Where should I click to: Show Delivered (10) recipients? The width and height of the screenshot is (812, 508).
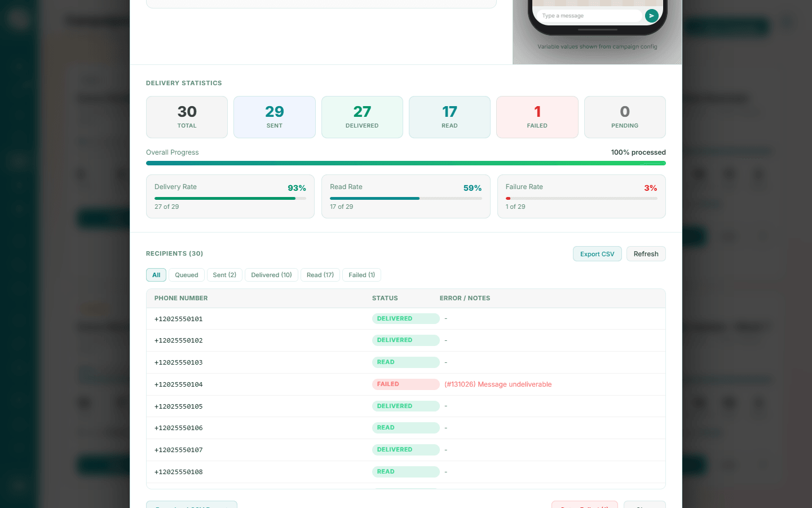point(271,275)
